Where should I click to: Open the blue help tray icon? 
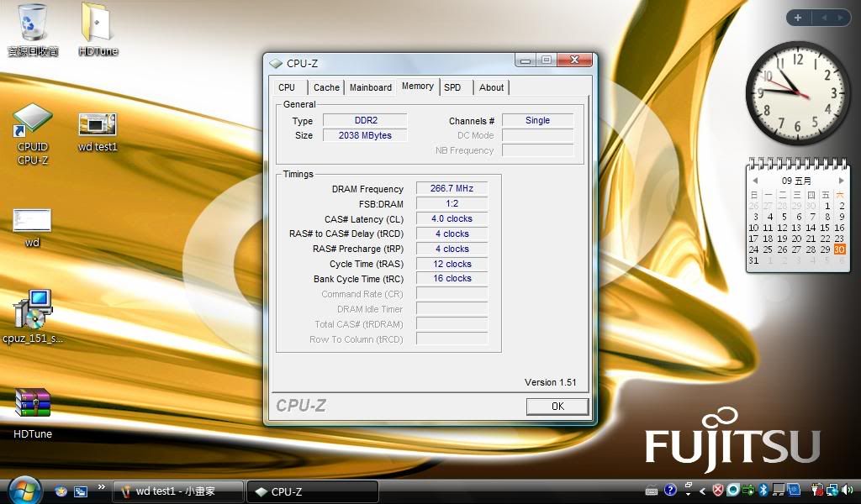(670, 490)
